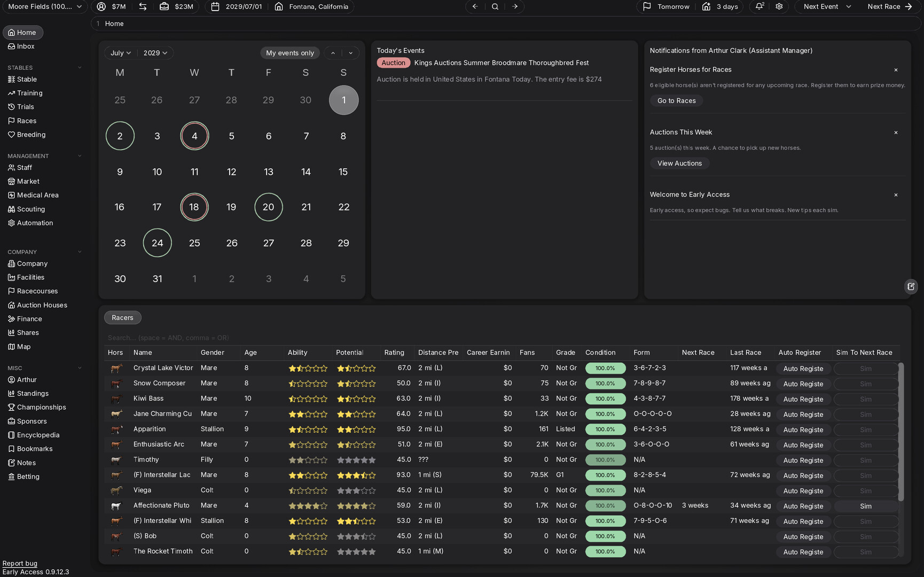Dismiss Auctions This Week notification

coord(896,132)
